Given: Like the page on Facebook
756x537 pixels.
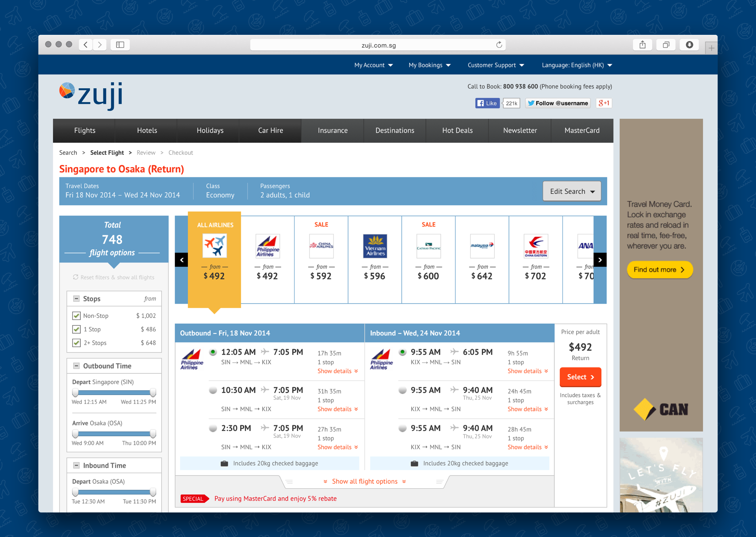Looking at the screenshot, I should tap(487, 103).
